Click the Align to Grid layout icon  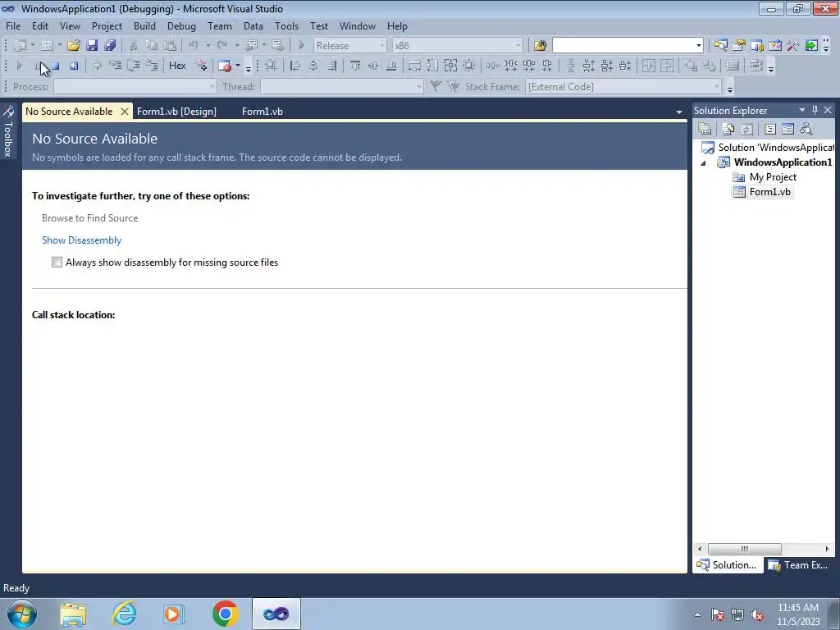click(x=271, y=66)
